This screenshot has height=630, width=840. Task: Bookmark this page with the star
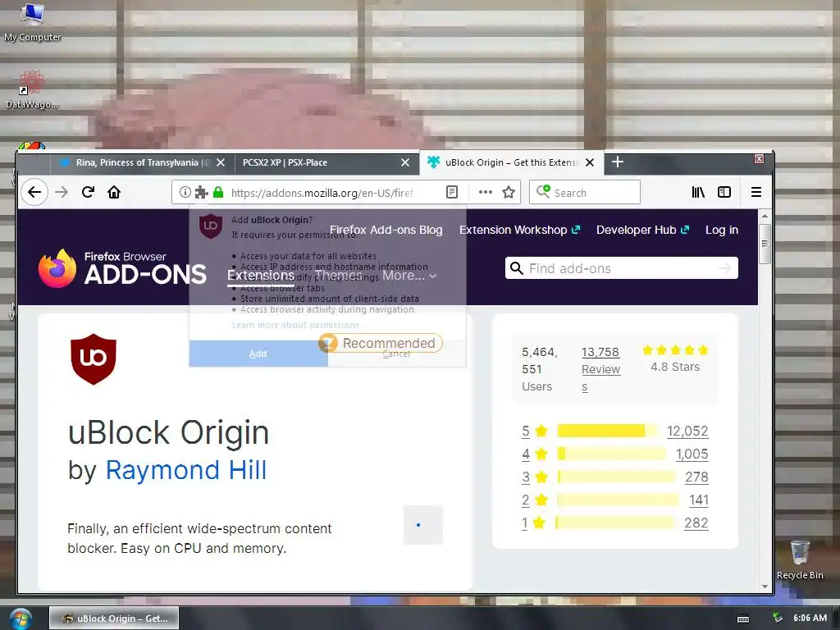tap(509, 192)
